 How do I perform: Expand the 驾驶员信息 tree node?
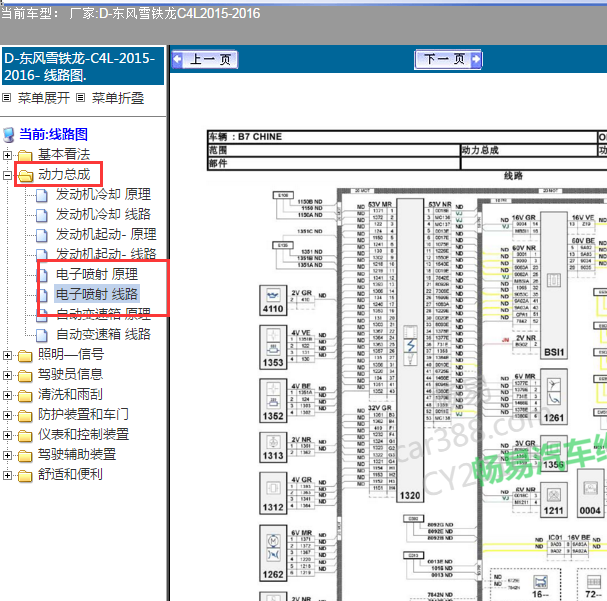tap(7, 375)
